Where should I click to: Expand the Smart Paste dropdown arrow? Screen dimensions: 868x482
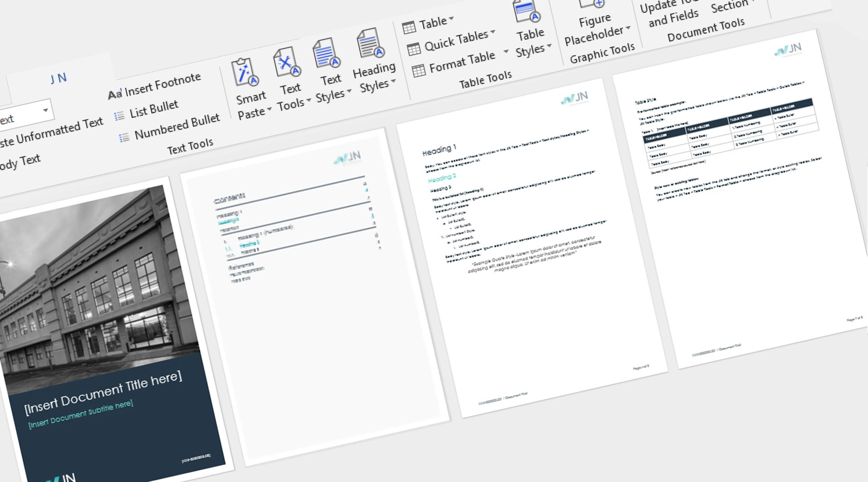point(269,109)
